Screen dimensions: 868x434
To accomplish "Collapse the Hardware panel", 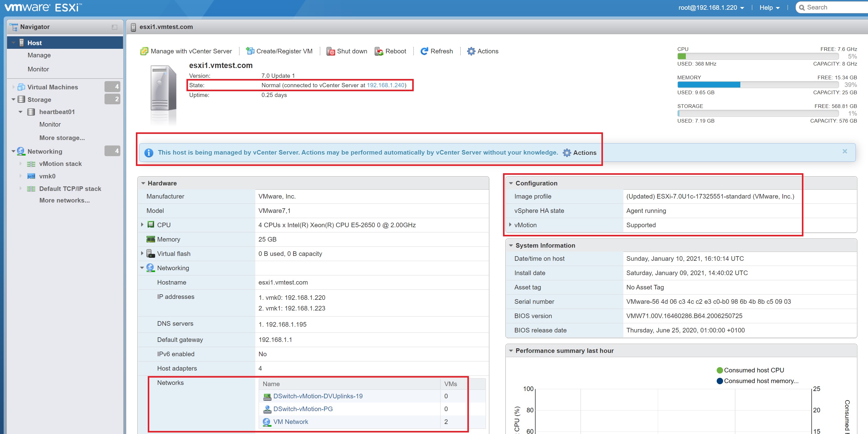I will (x=143, y=183).
